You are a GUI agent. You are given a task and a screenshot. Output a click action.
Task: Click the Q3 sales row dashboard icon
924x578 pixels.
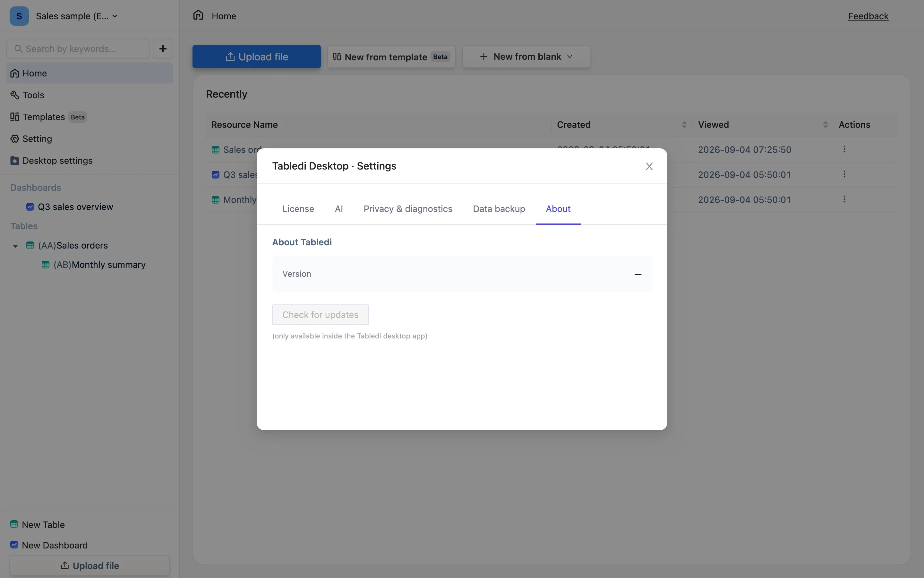click(x=215, y=175)
